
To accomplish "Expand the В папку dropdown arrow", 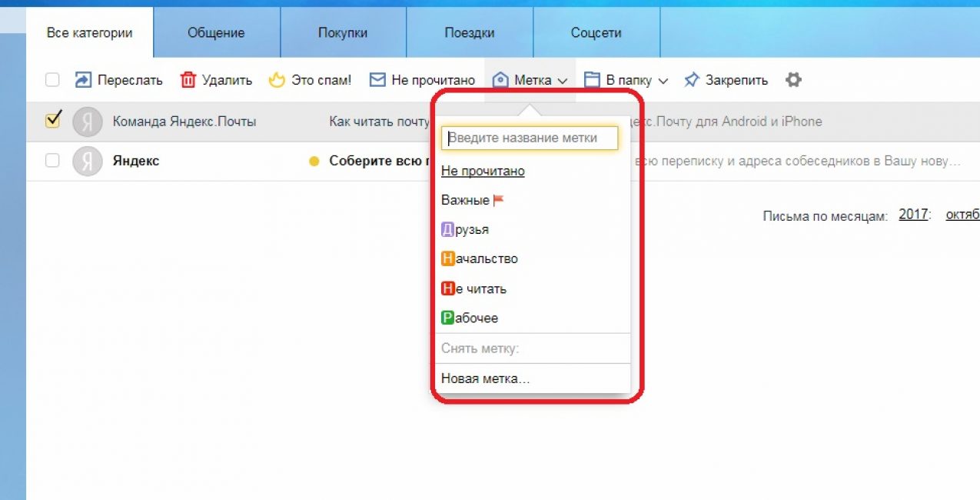I will pos(663,81).
